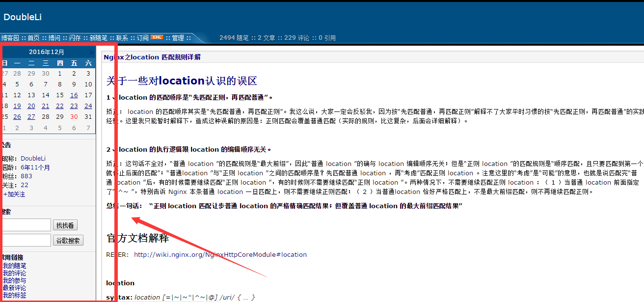Focus the search field beside 找找看

[26, 225]
